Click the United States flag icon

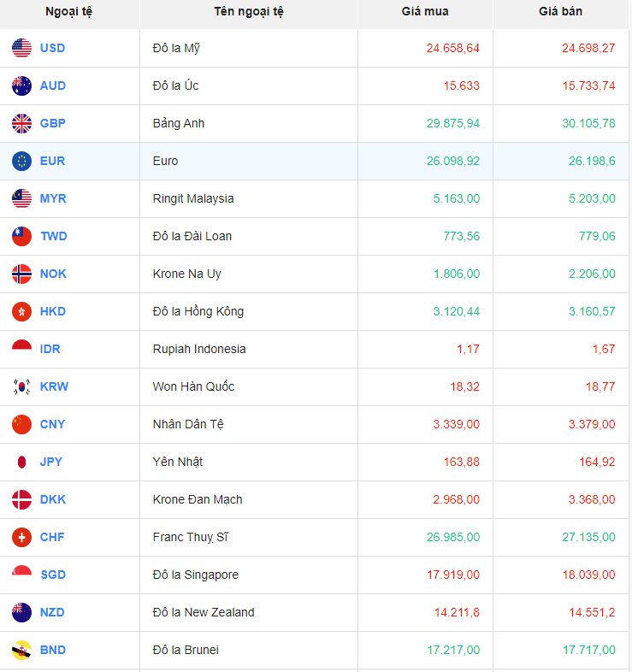21,48
